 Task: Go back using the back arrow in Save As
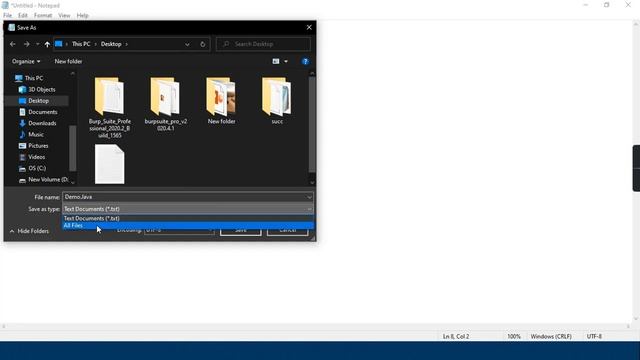[x=13, y=44]
